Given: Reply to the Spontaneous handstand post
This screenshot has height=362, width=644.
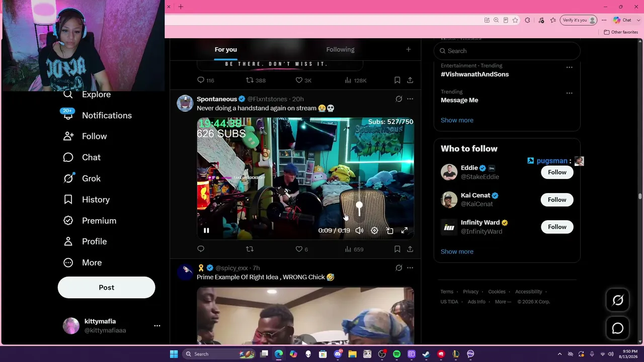Looking at the screenshot, I should pyautogui.click(x=201, y=249).
